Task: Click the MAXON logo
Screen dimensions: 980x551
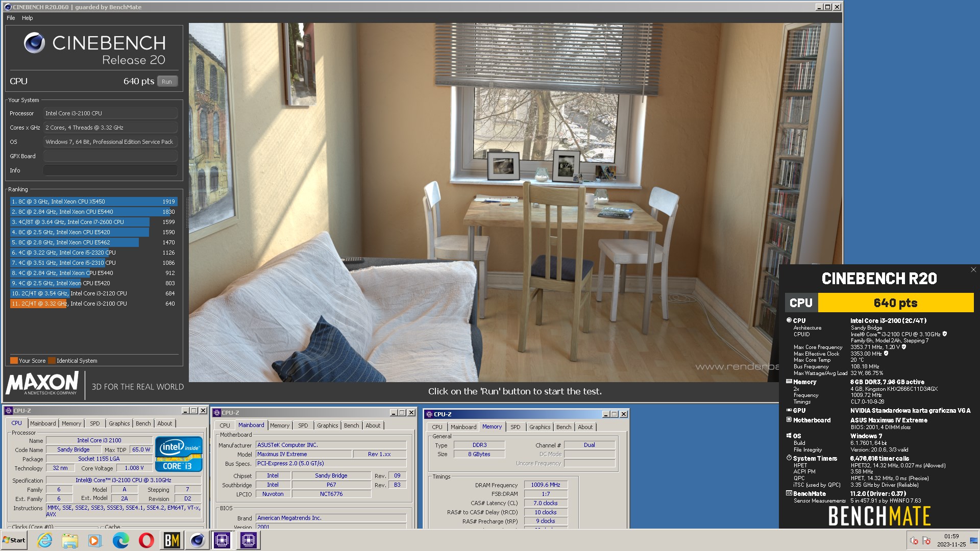Action: click(42, 383)
